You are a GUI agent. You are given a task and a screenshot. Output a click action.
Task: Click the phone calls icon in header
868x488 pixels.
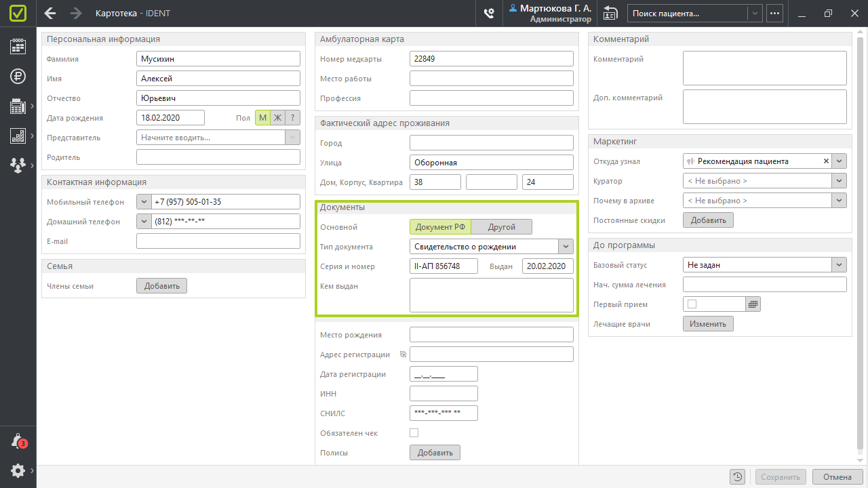pos(488,14)
